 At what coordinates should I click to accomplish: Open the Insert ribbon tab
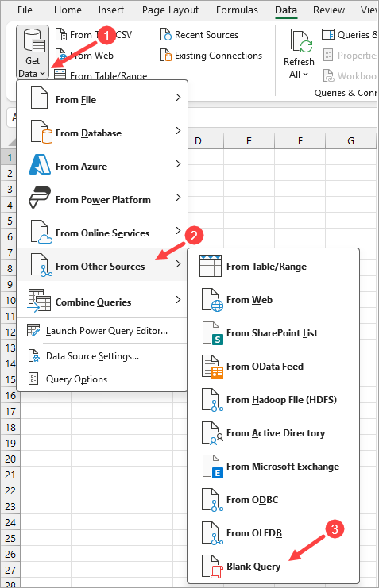point(110,10)
